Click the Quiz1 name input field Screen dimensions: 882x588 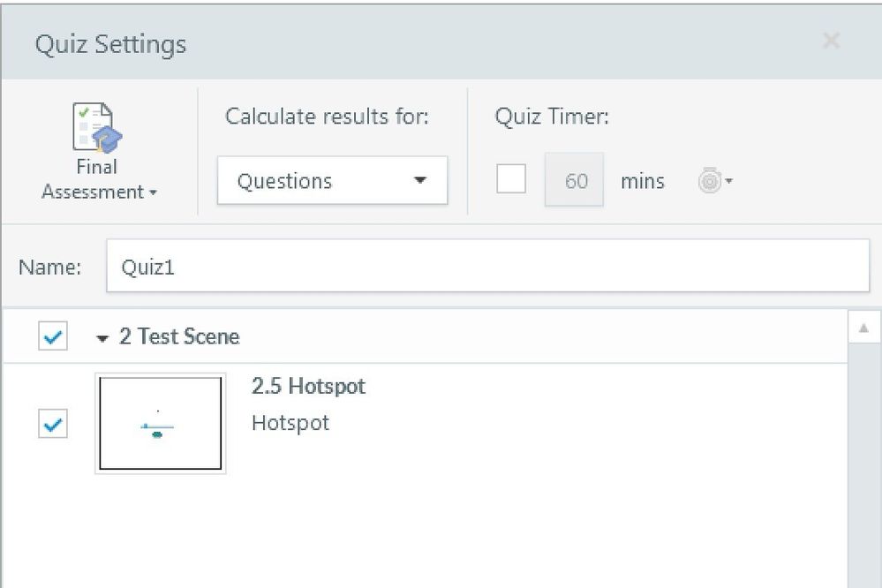point(487,267)
